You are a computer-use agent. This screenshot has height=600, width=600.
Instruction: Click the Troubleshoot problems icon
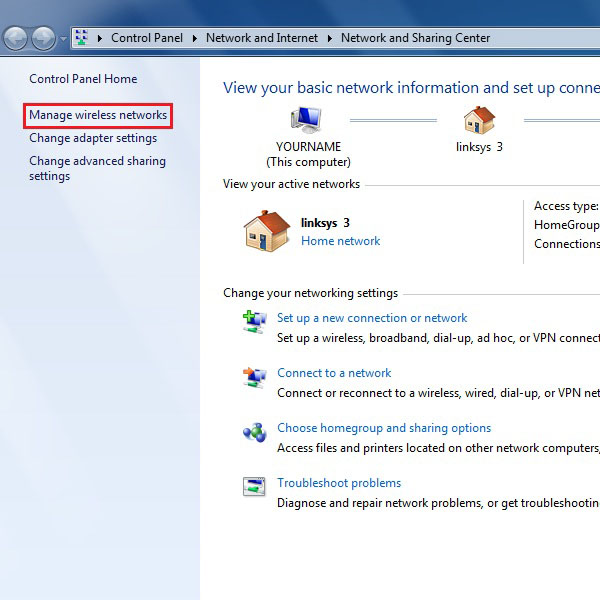(254, 487)
